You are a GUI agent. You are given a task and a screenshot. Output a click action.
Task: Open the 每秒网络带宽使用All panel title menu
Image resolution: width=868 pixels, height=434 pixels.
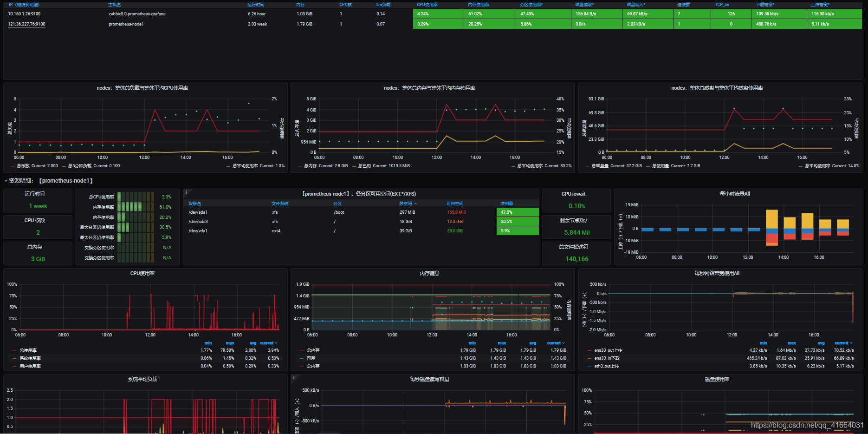pyautogui.click(x=717, y=273)
